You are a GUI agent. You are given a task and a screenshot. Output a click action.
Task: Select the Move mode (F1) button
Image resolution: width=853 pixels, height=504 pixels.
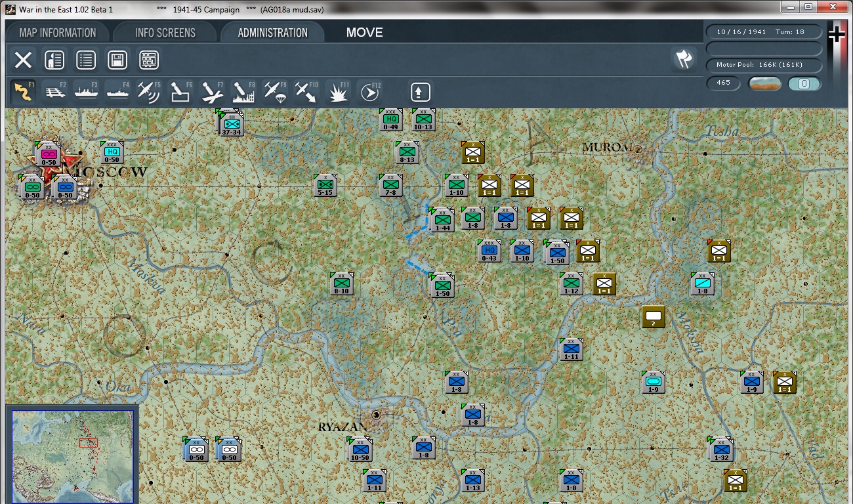24,92
